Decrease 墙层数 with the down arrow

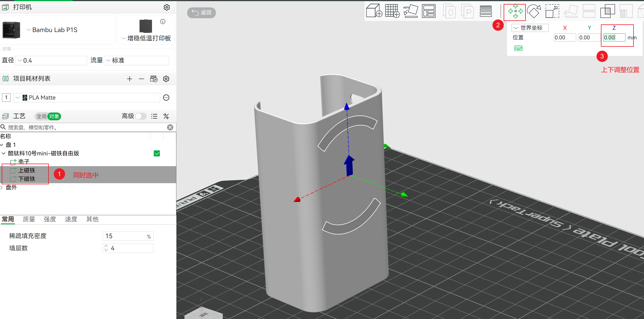(x=106, y=250)
